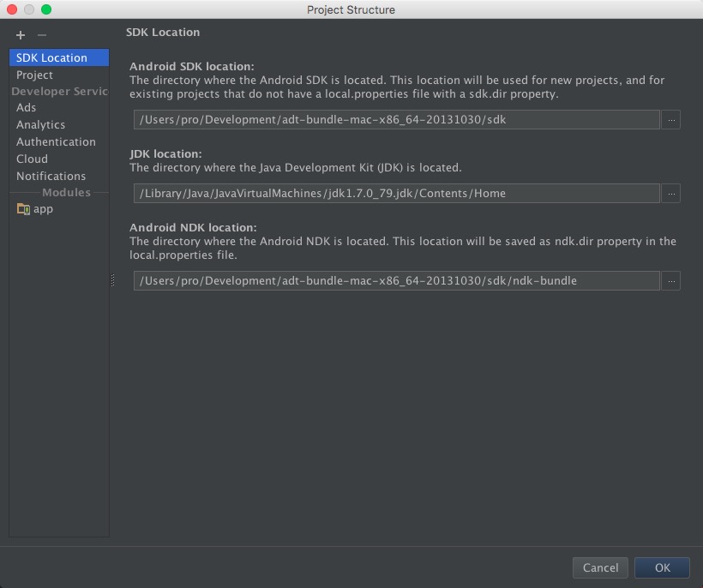Screen dimensions: 703x588
Task: Click the sidebar splitter drag handle
Action: pyautogui.click(x=112, y=280)
